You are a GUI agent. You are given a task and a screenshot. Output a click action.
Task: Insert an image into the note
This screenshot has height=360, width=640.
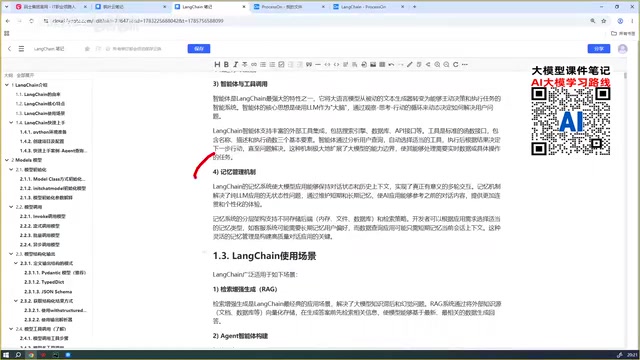tap(373, 64)
